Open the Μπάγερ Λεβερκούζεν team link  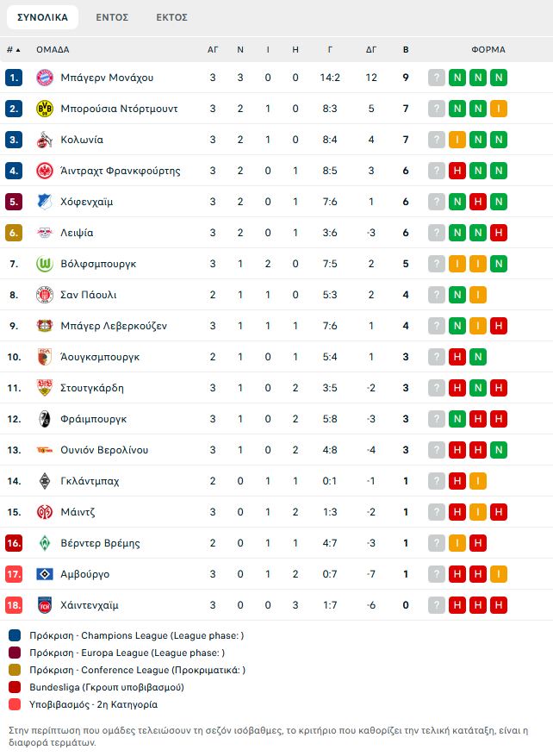click(114, 326)
